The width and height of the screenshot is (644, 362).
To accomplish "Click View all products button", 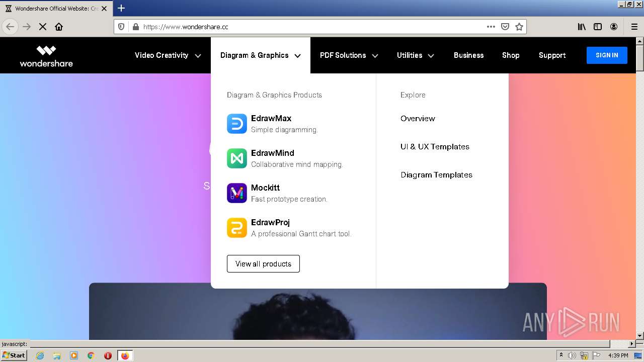I will (263, 263).
